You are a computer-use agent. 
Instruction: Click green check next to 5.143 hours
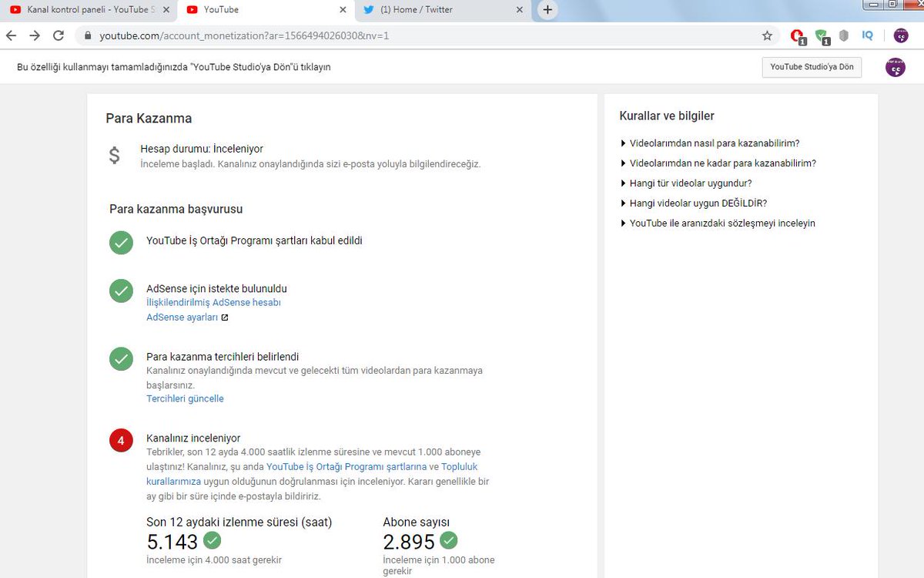(x=212, y=539)
